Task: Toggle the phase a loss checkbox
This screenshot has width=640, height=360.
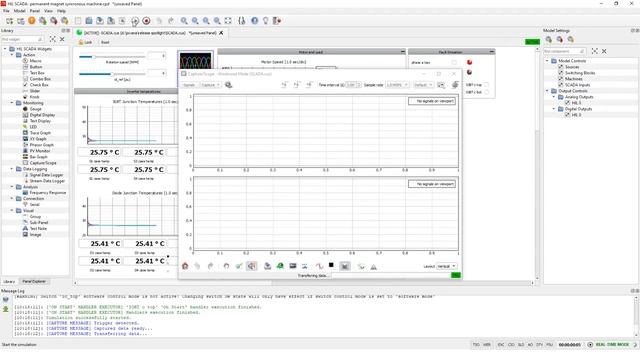Action: 454,62
